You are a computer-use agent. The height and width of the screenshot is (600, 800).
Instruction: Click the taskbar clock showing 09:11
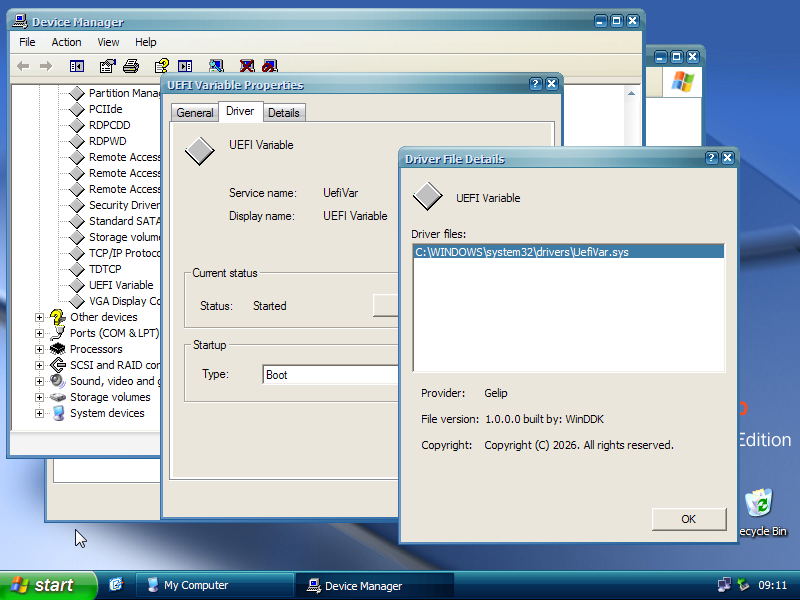point(772,585)
